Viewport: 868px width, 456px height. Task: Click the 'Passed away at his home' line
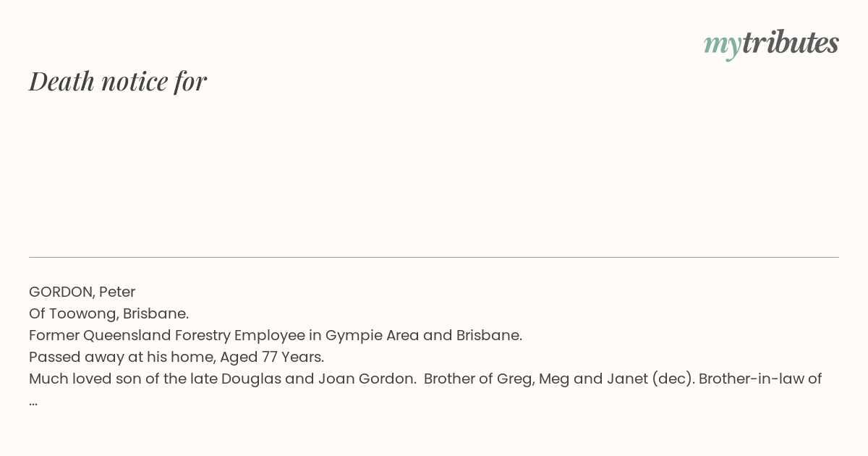(176, 357)
